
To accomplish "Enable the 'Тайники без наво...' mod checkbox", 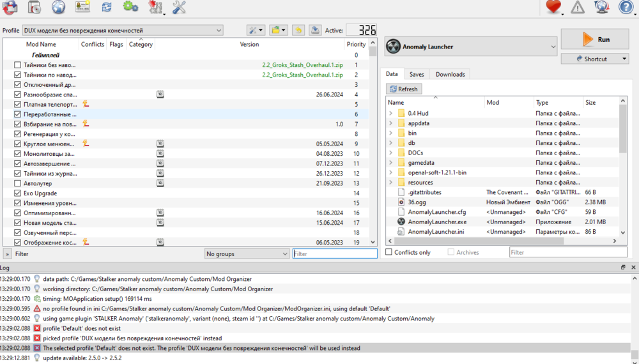I will click(x=18, y=65).
